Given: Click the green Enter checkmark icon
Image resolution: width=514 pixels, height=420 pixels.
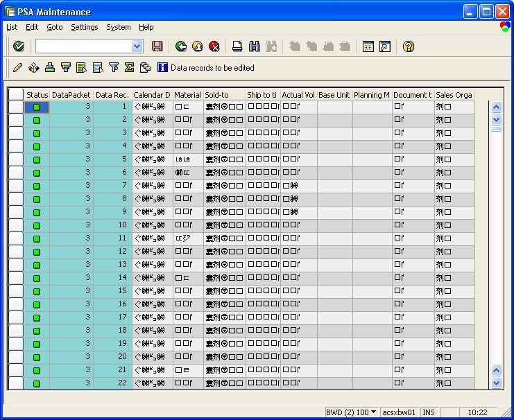Looking at the screenshot, I should (x=19, y=46).
